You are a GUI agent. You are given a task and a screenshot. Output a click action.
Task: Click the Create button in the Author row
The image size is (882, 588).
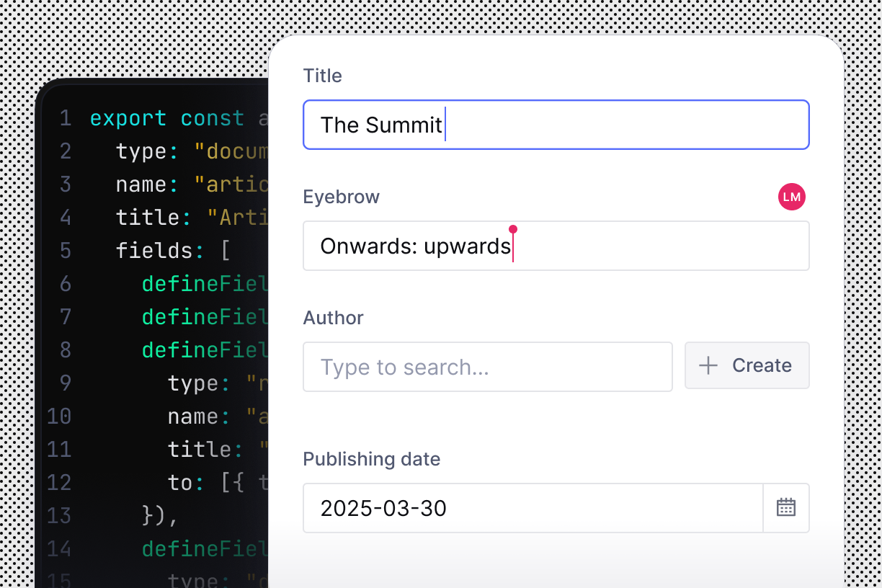747,365
